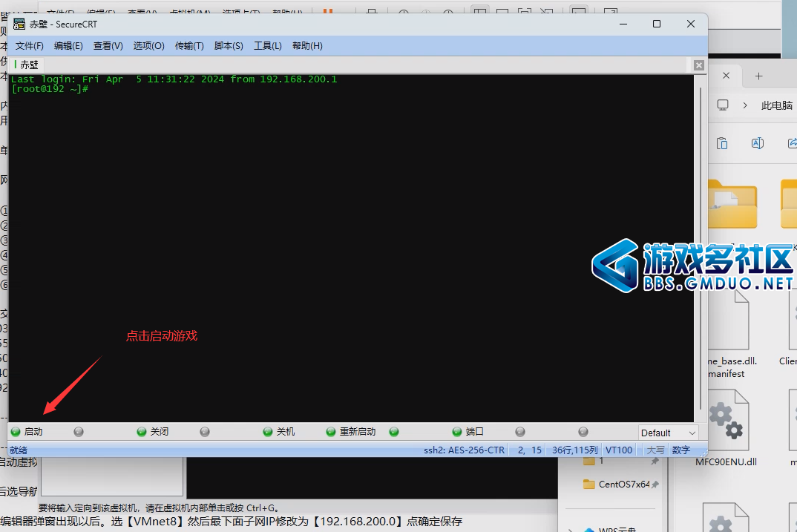Click 此电脑 in Explorer address bar
Image resolution: width=797 pixels, height=532 pixels.
tap(777, 105)
